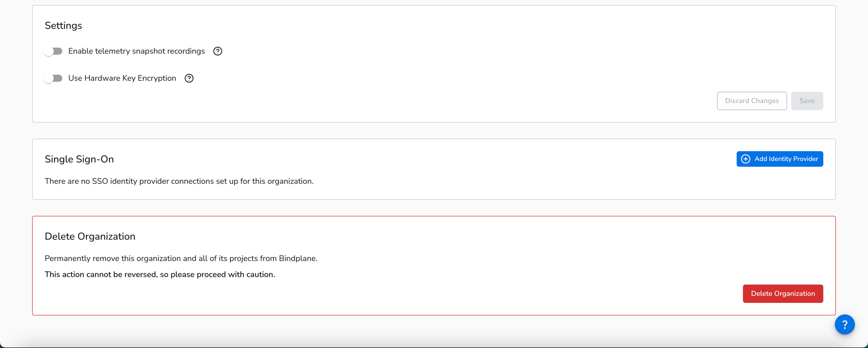Switch on the telemetry recordings toggle
The width and height of the screenshot is (868, 348).
pyautogui.click(x=53, y=51)
